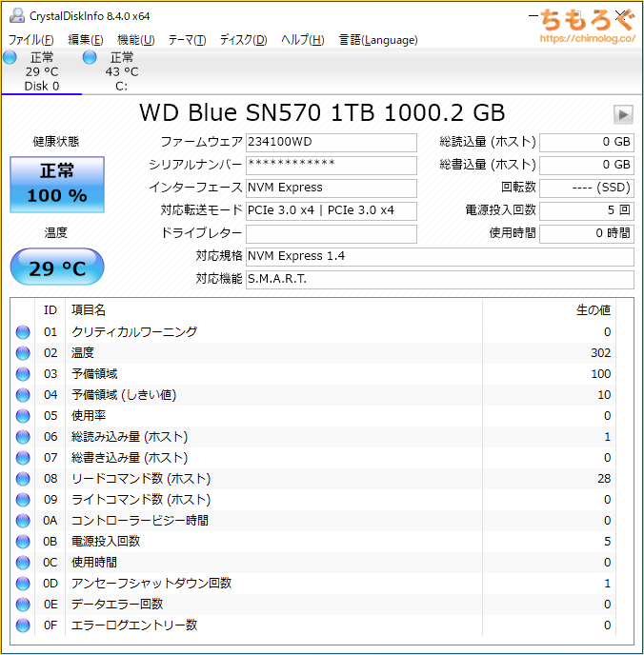
Task: Click status icon for 04 予備領域 (しきい値)
Action: [x=23, y=395]
